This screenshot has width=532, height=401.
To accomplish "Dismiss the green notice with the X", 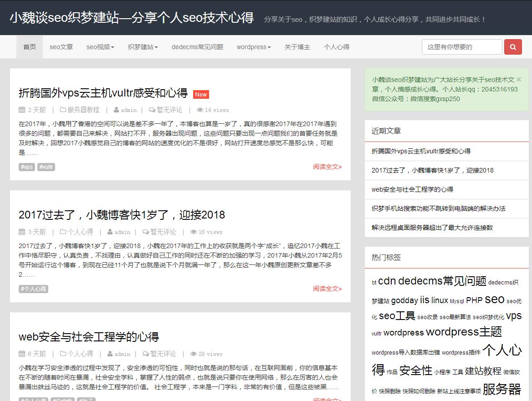I will click(x=519, y=79).
